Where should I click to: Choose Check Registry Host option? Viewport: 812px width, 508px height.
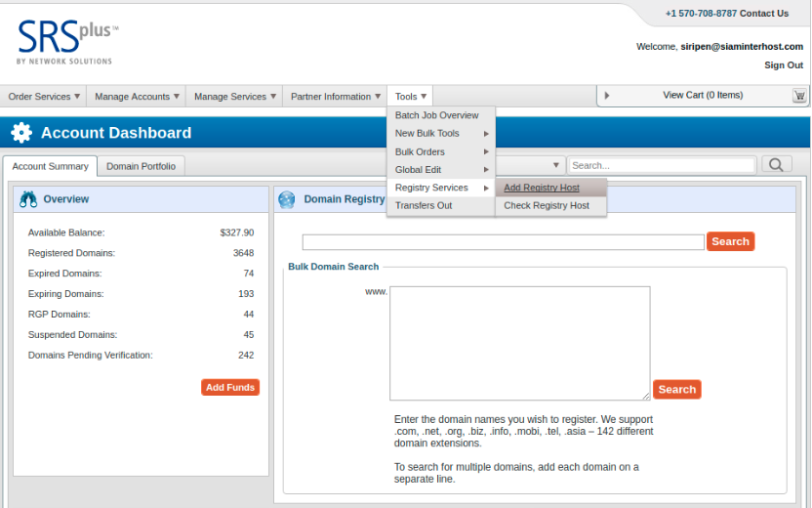point(546,206)
